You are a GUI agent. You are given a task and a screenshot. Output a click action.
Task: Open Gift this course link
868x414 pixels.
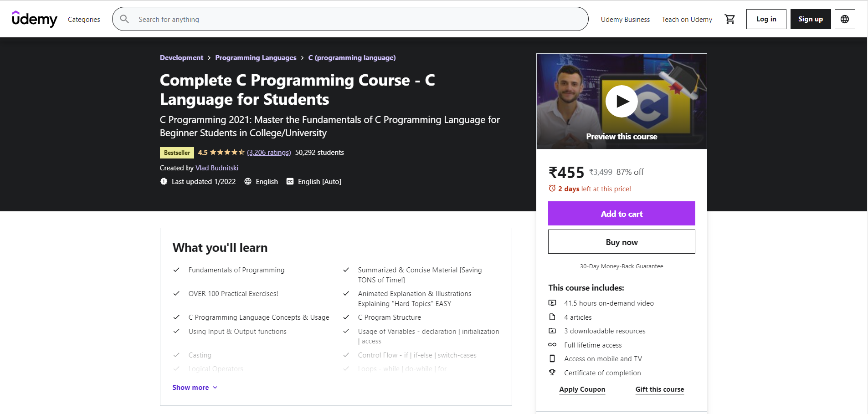coord(659,389)
